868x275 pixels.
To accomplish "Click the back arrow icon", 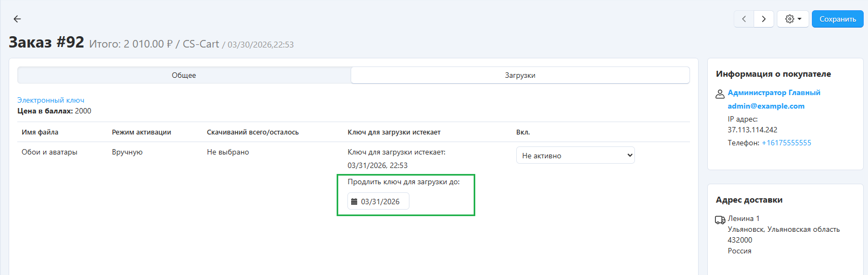I will 17,19.
